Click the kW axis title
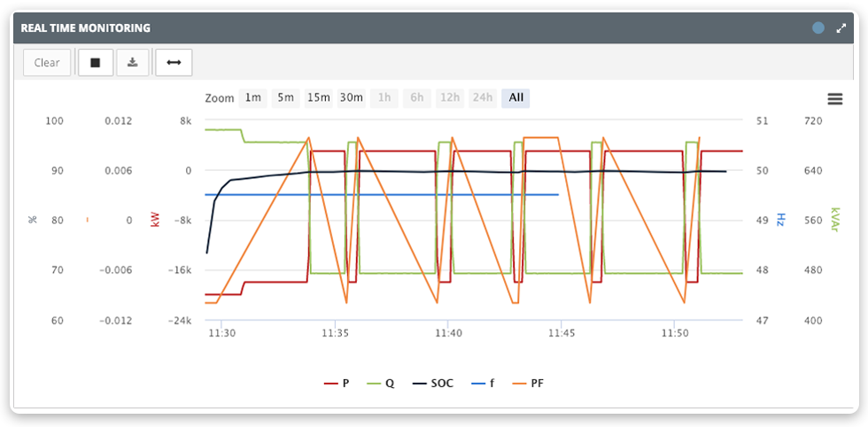The image size is (868, 427). pyautogui.click(x=154, y=221)
